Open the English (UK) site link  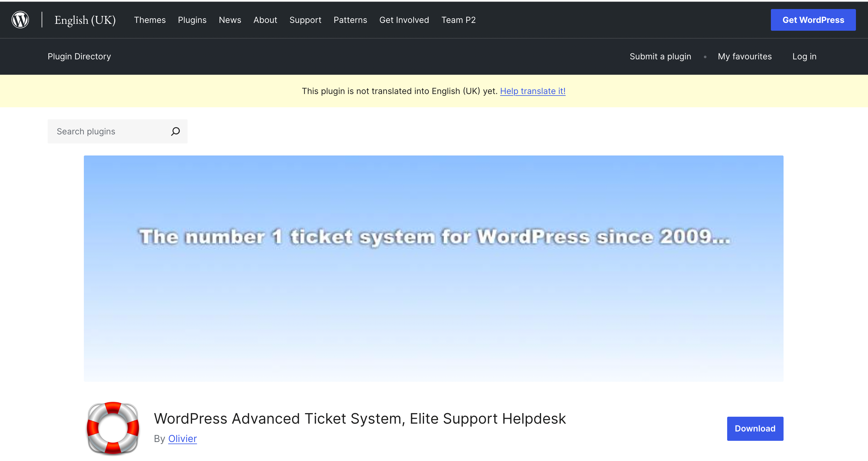[85, 20]
